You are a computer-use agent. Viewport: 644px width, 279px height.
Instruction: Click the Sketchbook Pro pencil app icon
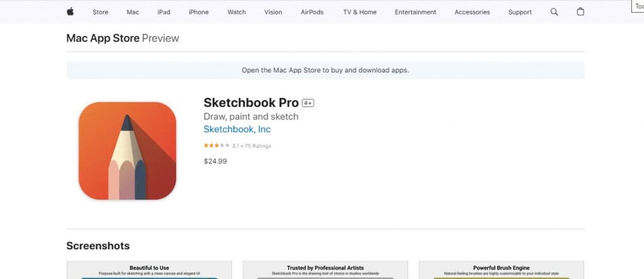(x=127, y=151)
